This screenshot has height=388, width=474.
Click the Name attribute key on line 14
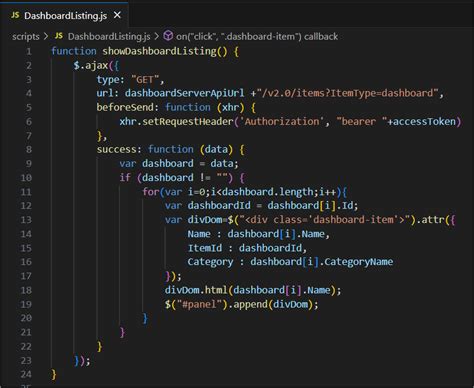(199, 234)
